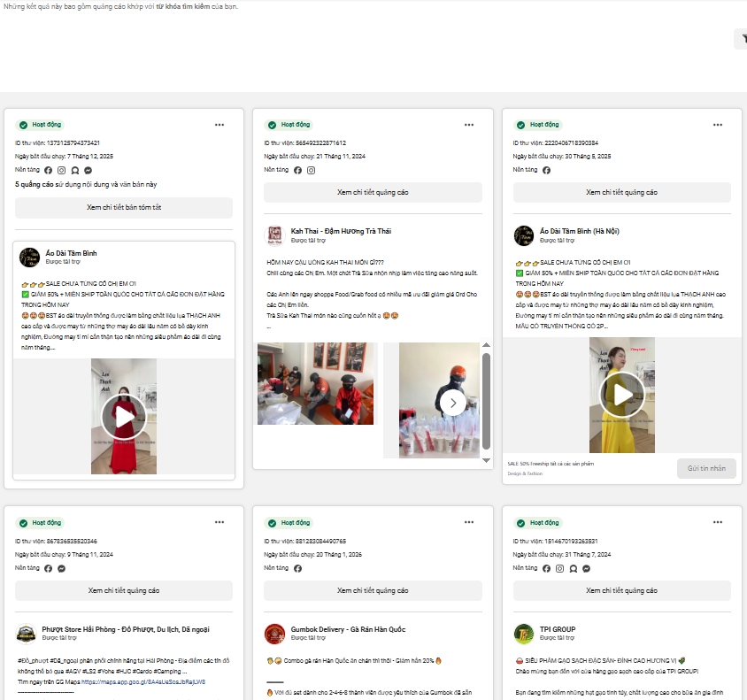Click Messenger icon in Phượt Store Hải Phòng card
The image size is (747, 700).
[x=61, y=568]
